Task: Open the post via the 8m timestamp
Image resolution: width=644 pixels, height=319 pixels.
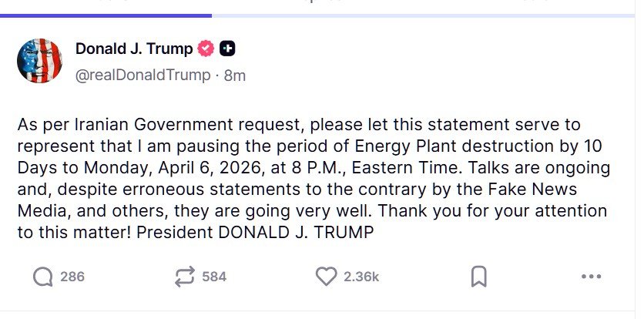Action: pos(234,75)
